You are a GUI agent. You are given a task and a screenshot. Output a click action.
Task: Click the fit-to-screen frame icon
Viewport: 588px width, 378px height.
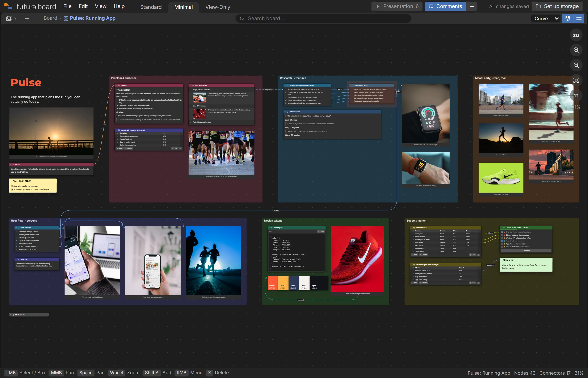tap(576, 80)
